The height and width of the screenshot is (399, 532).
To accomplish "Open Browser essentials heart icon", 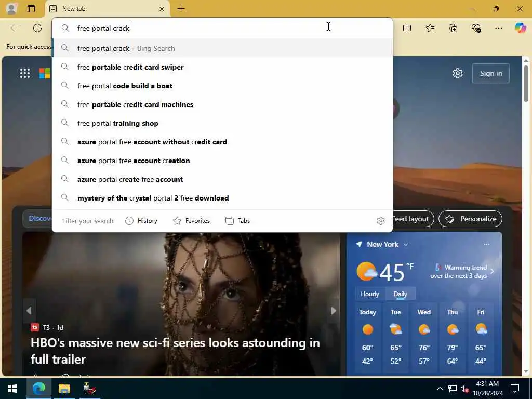I will point(476,28).
